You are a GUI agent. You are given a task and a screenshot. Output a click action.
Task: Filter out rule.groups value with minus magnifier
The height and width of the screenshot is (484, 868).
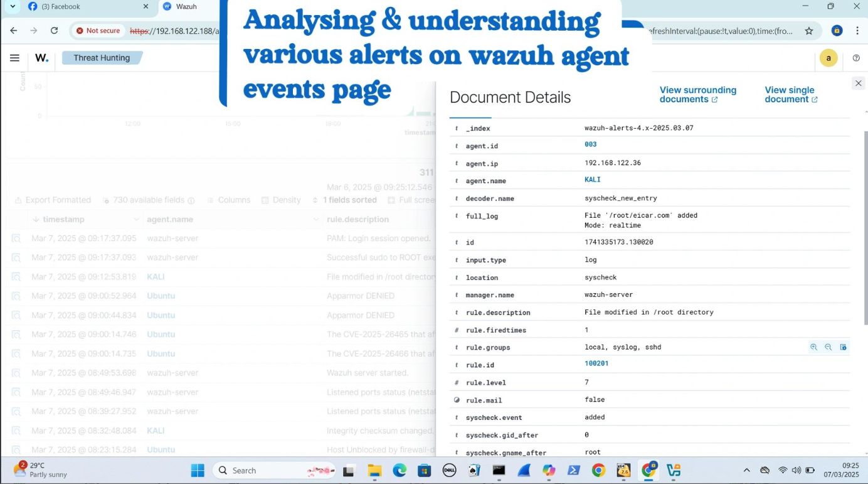[x=828, y=347]
